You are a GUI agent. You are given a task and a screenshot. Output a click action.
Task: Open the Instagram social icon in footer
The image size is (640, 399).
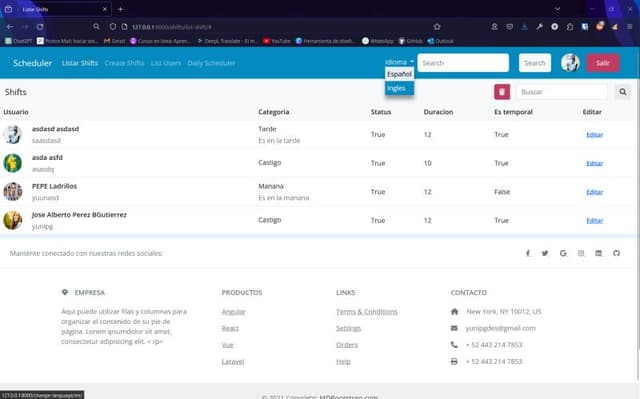(581, 253)
